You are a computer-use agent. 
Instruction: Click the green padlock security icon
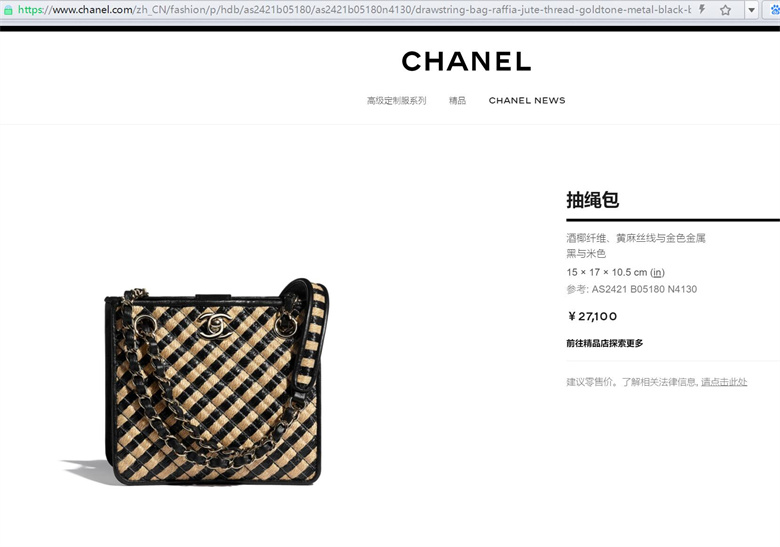pyautogui.click(x=8, y=9)
